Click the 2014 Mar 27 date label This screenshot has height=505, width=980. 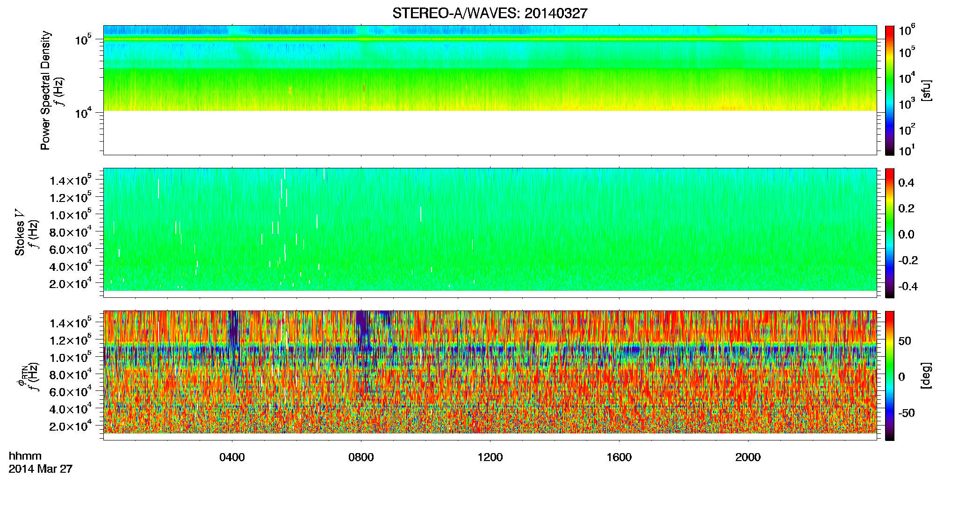41,469
